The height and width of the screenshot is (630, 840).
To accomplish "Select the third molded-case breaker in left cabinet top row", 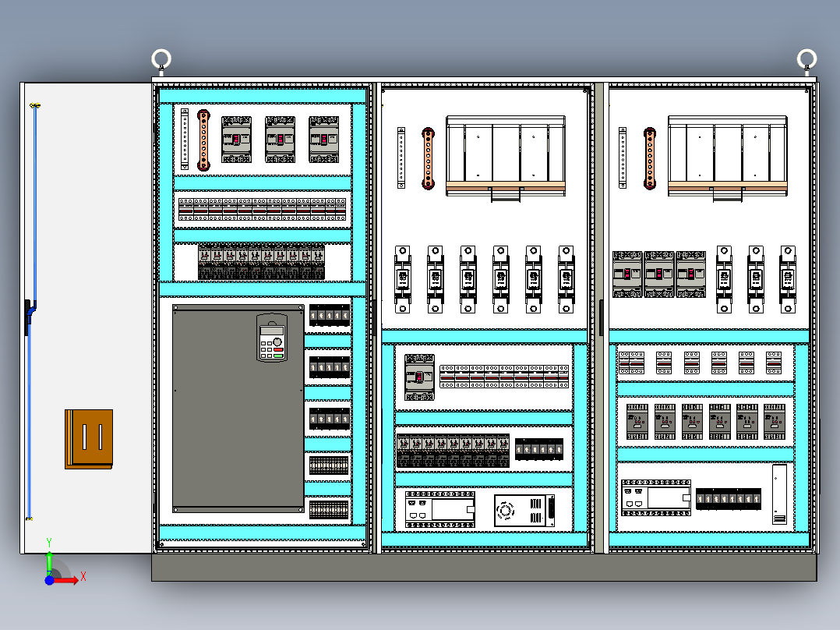I will [323, 140].
